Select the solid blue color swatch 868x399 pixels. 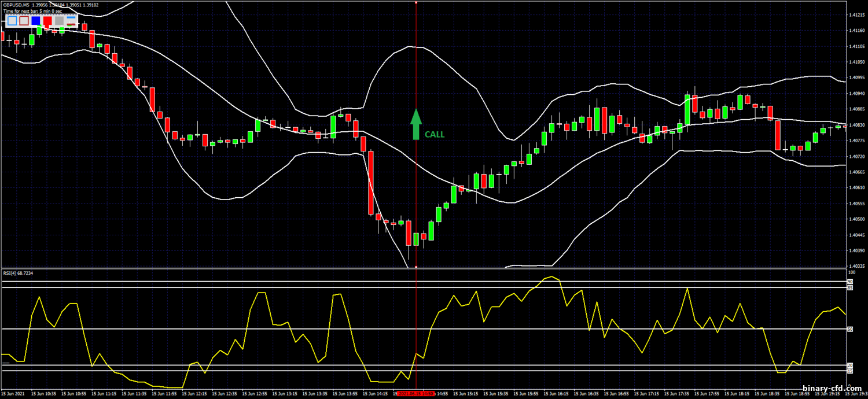coord(36,21)
